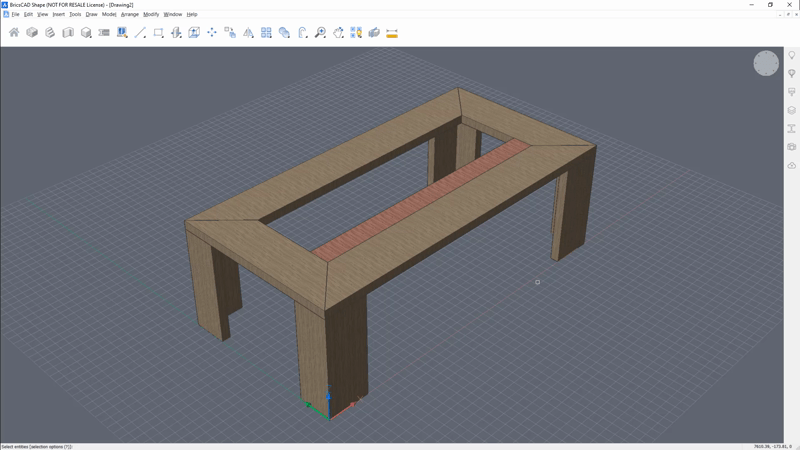Click the Zoom magnifier tool
Viewport: 800px width, 450px height.
pos(320,33)
